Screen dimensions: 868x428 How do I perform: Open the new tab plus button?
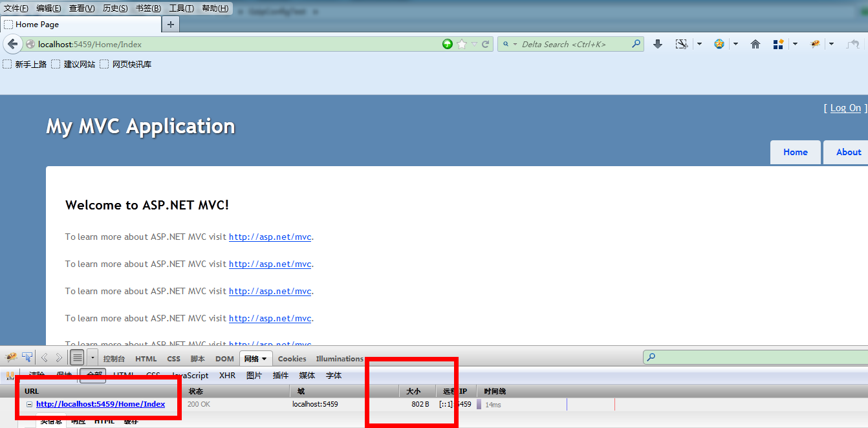tap(171, 25)
